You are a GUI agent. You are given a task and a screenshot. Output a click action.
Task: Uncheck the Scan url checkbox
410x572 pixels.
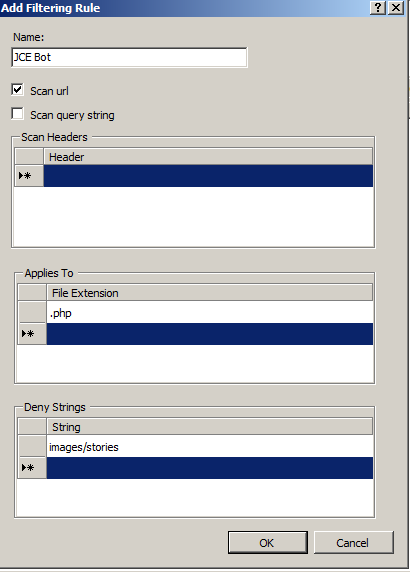[18, 90]
